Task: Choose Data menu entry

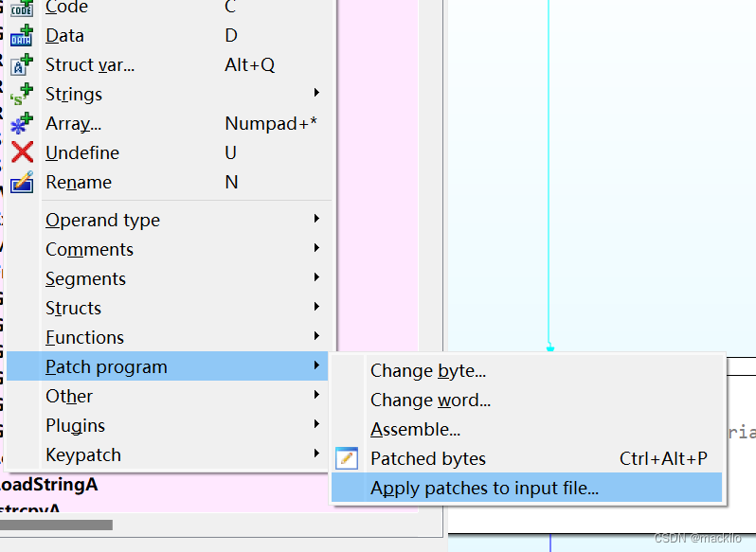Action: pos(169,36)
